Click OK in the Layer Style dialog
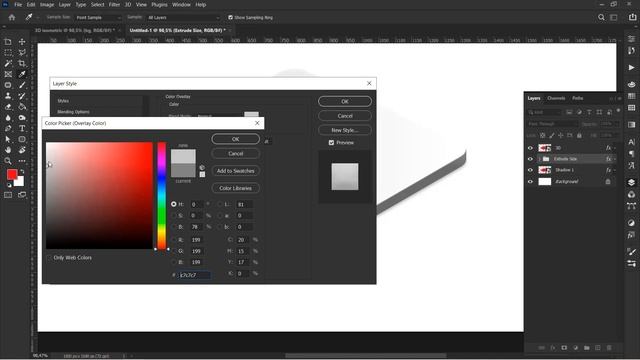The height and width of the screenshot is (360, 640). point(345,101)
